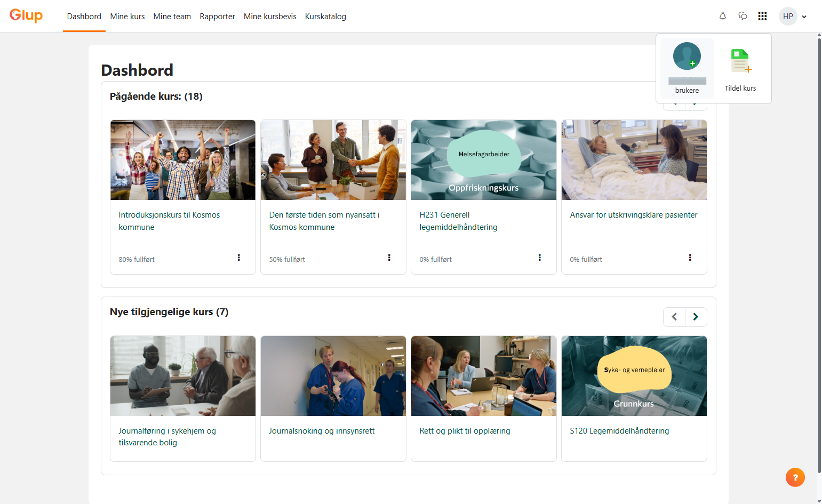Open the Mine kursbevis tab

click(x=270, y=17)
